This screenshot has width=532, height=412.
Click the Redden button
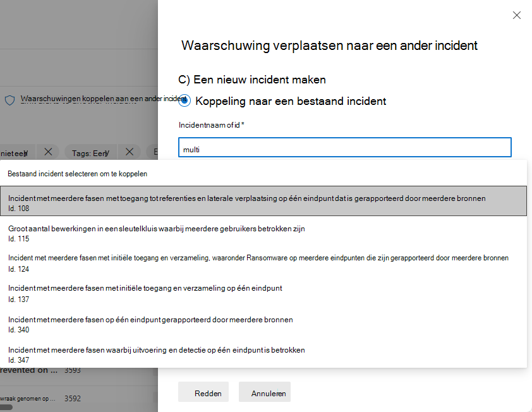(203, 392)
